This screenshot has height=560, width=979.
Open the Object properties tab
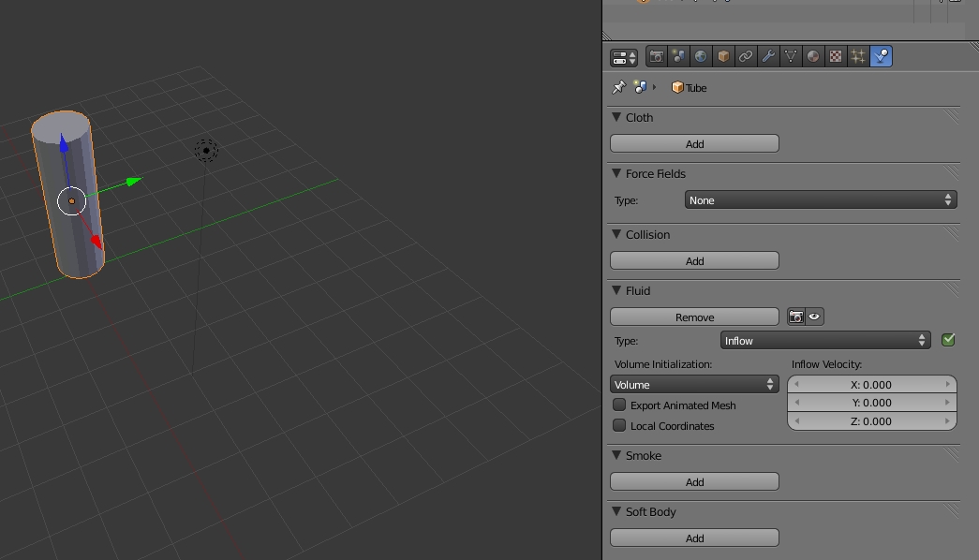pos(723,57)
